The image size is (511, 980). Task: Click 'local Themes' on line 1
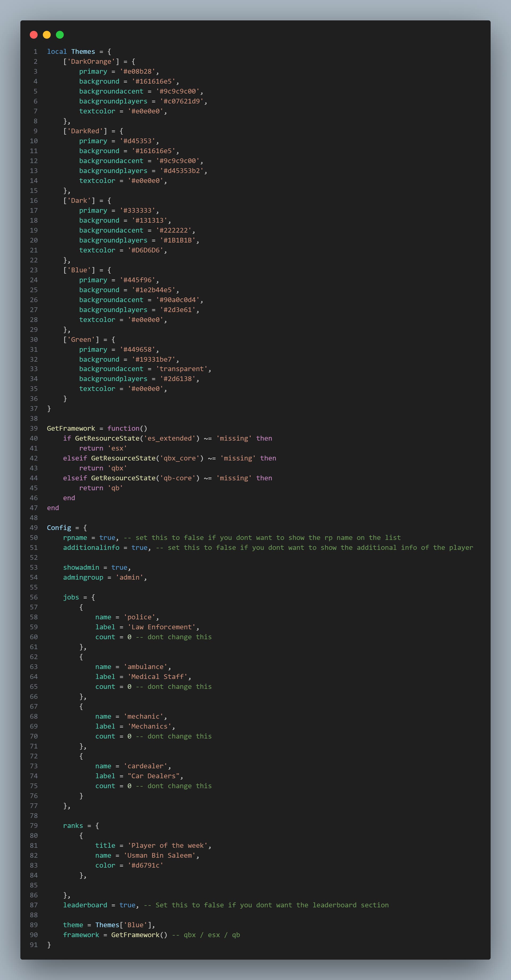(x=71, y=52)
